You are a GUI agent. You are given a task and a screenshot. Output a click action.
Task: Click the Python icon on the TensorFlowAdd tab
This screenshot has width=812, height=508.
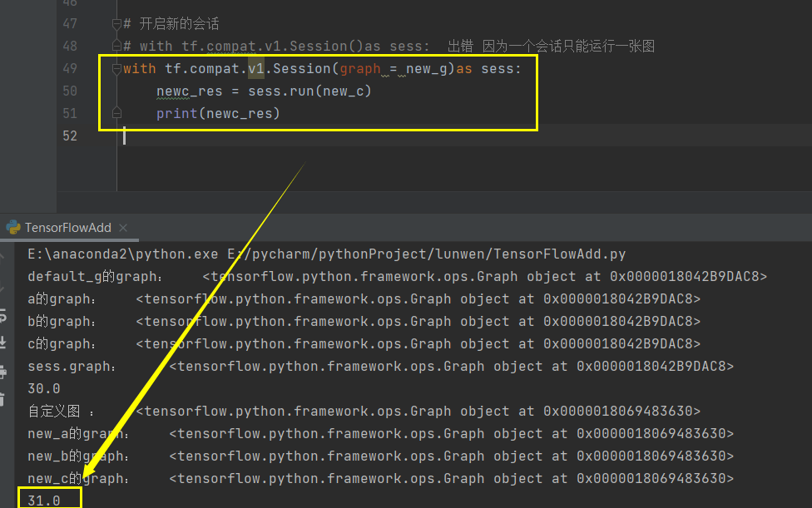pyautogui.click(x=13, y=227)
